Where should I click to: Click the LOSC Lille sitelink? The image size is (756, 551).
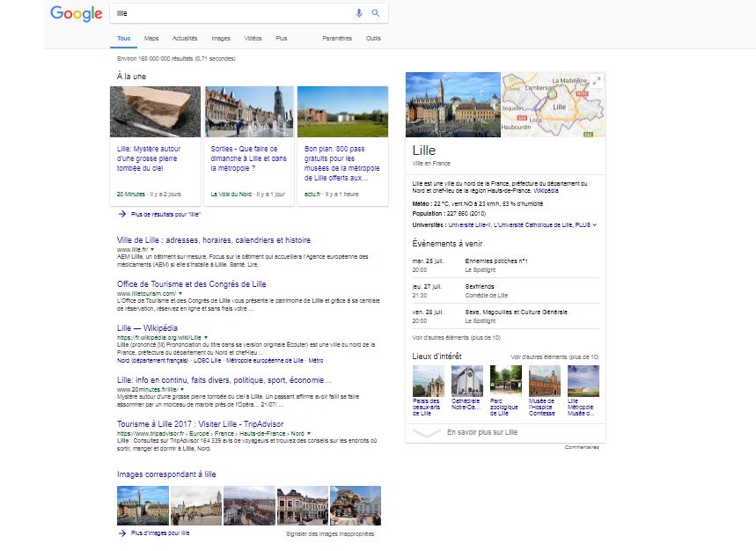pyautogui.click(x=207, y=361)
